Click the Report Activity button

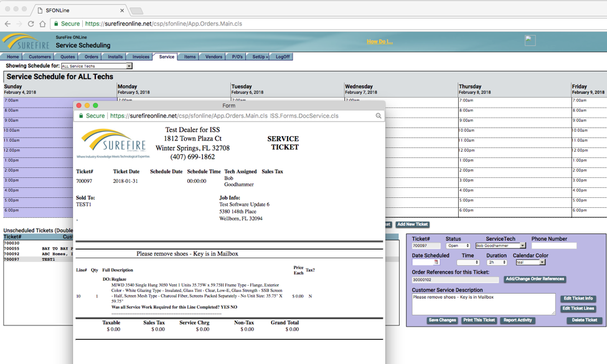(x=517, y=320)
